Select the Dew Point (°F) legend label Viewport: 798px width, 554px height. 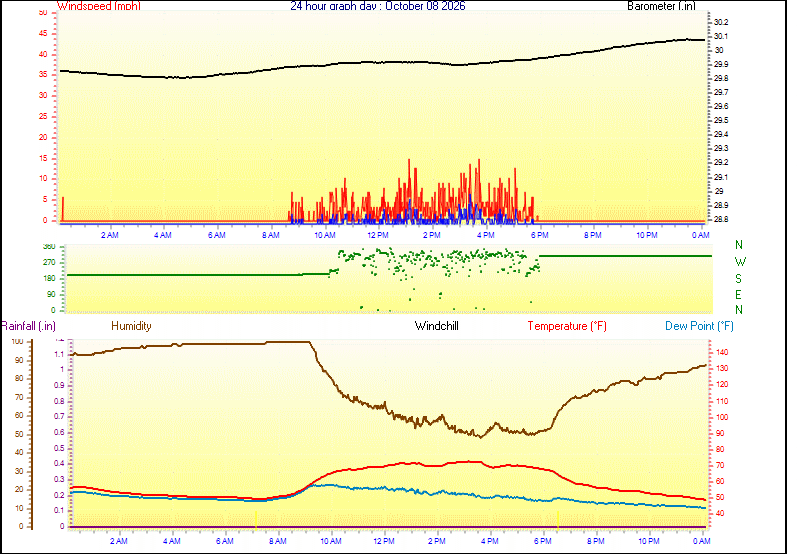point(699,326)
